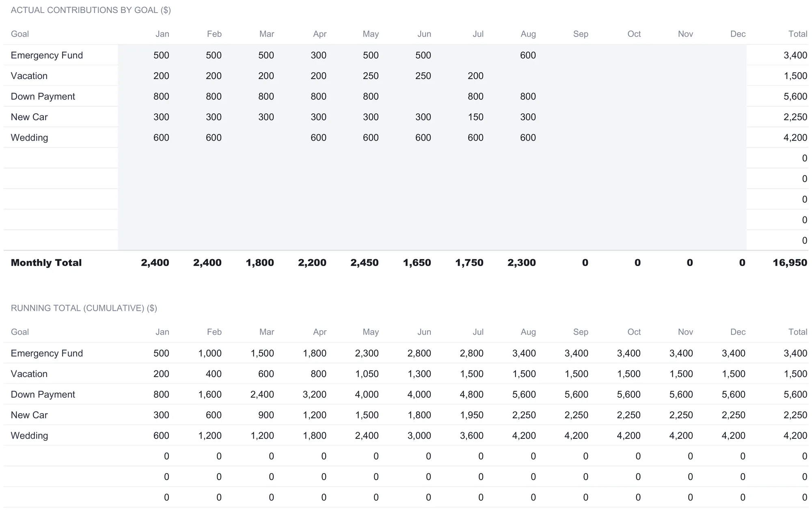812x511 pixels.
Task: Click Down Payment cumulative March value 2,400
Action: (x=262, y=394)
